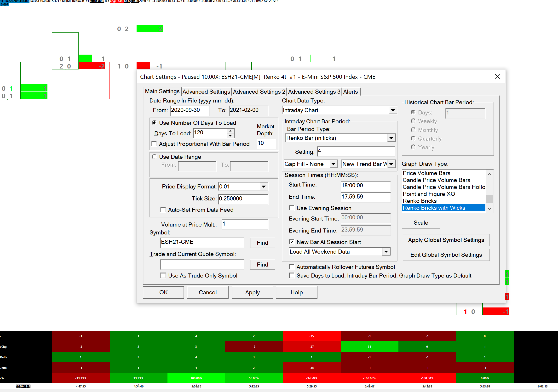
Task: Select Use Date Range radio button
Action: coord(154,157)
